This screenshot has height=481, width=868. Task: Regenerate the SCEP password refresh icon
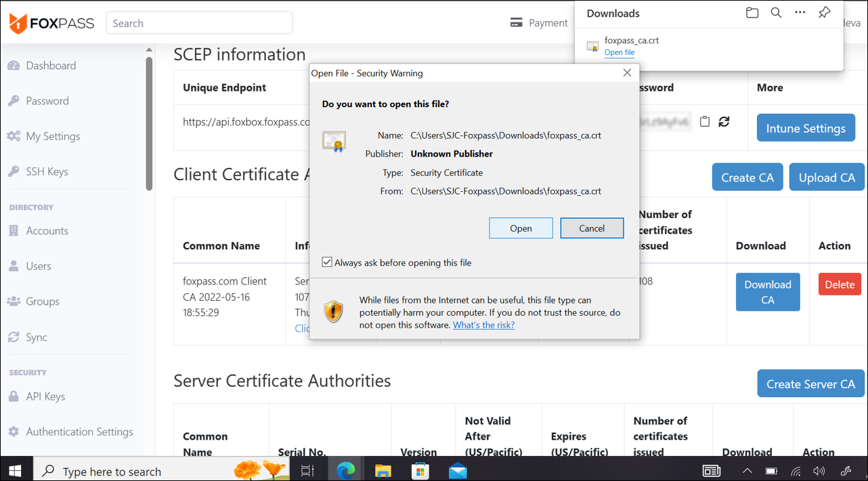coord(724,122)
